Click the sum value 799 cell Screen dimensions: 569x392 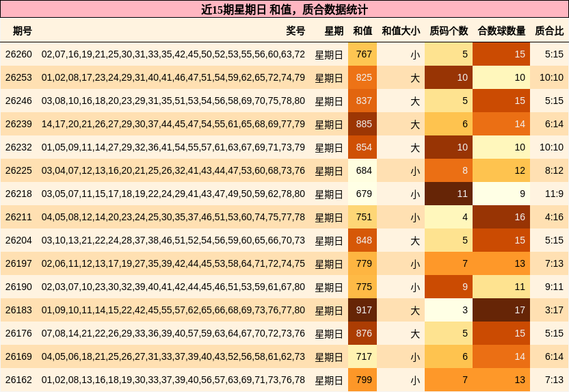362,380
